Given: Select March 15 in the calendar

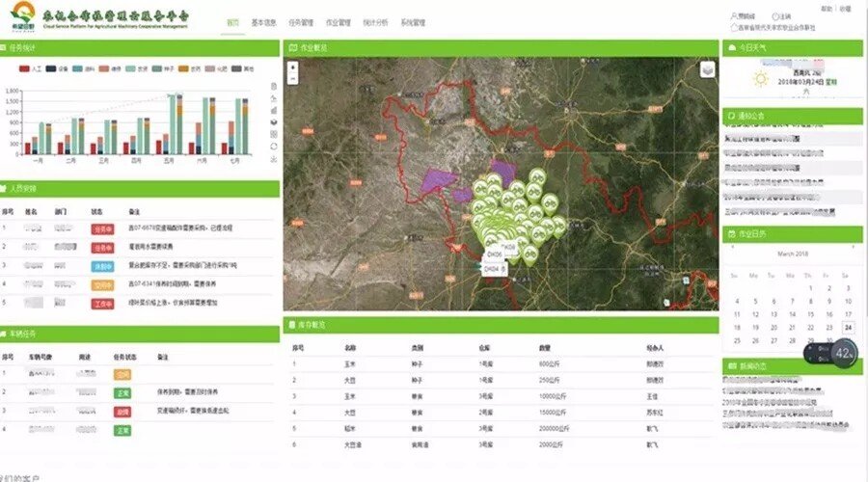Looking at the screenshot, I should [x=811, y=314].
